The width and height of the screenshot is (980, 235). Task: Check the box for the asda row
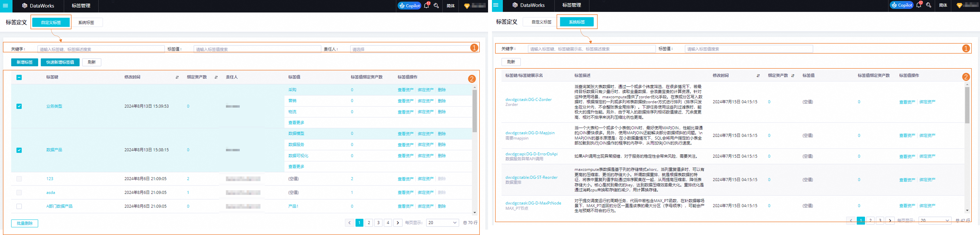point(19,192)
